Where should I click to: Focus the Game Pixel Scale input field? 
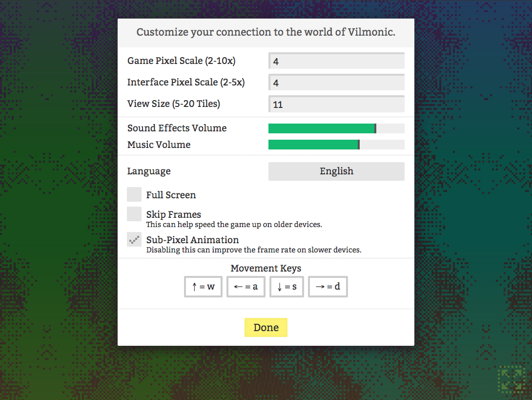tap(336, 61)
